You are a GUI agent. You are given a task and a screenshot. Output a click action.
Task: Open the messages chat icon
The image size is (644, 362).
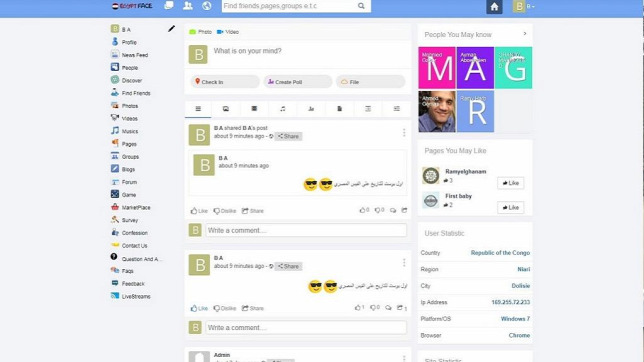[169, 5]
